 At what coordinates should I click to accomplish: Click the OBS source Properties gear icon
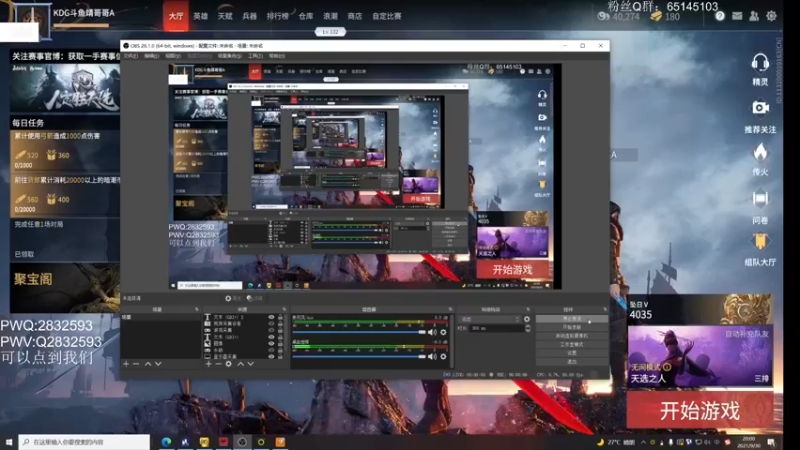tap(228, 298)
